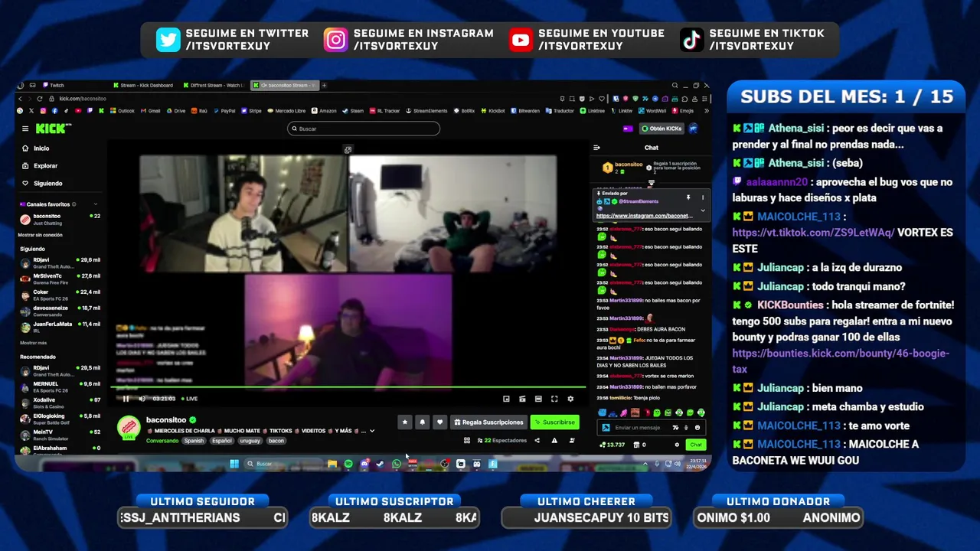Open chat settings gear icon
The image size is (980, 551).
(677, 445)
